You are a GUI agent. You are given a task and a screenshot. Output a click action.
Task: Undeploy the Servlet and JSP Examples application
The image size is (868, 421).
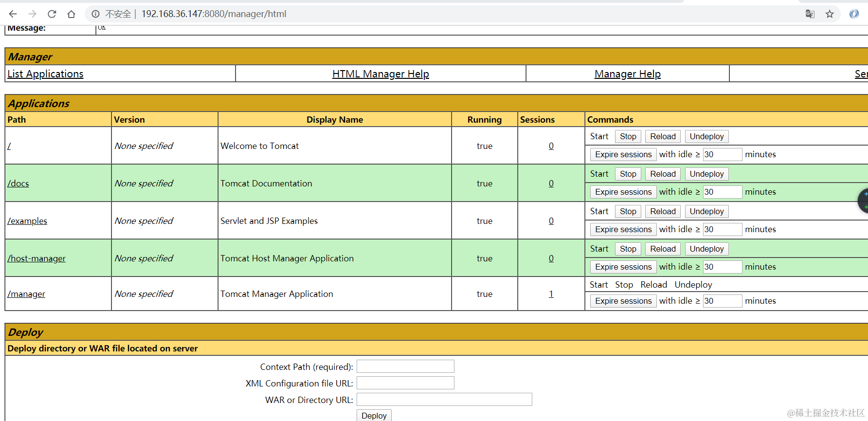coord(706,211)
